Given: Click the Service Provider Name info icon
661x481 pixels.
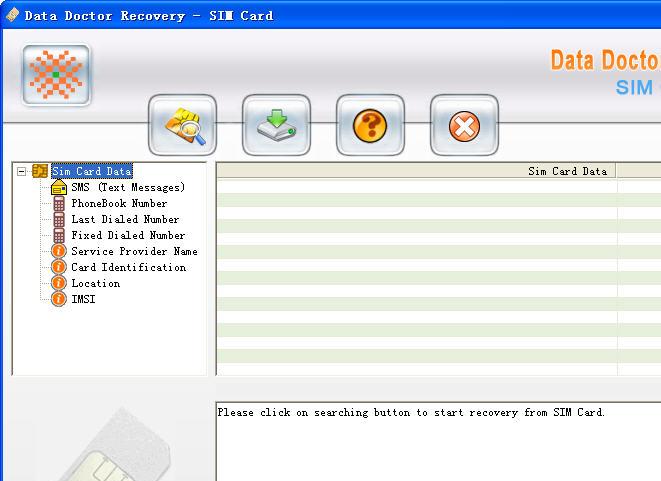Looking at the screenshot, I should pyautogui.click(x=59, y=251).
